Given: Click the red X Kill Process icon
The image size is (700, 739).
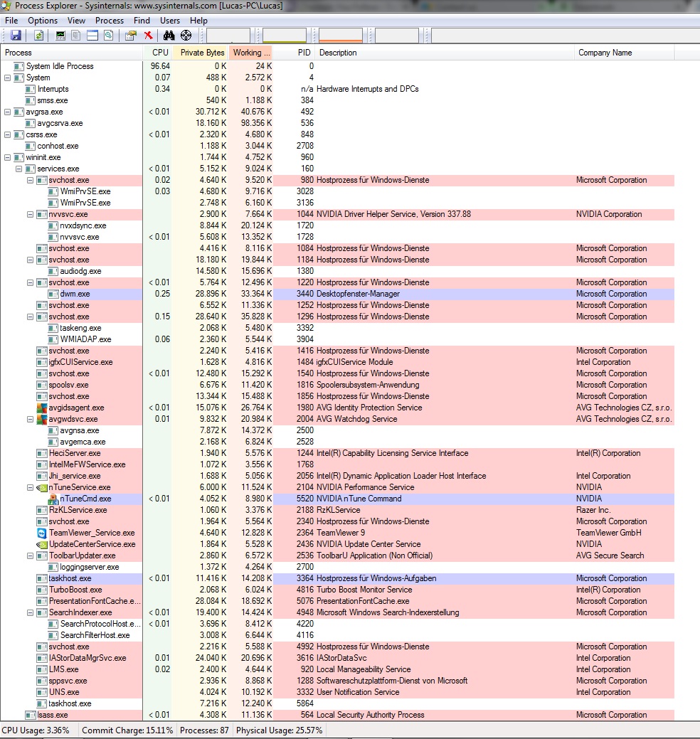Looking at the screenshot, I should [x=148, y=36].
